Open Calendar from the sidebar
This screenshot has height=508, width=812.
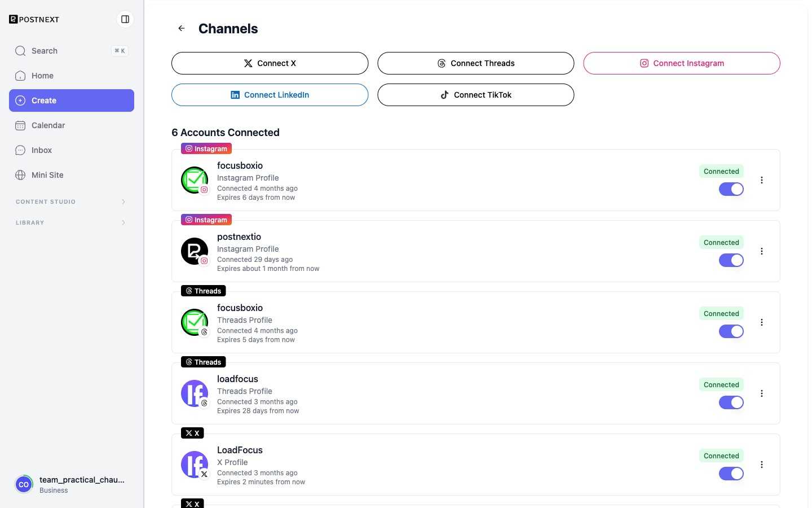click(72, 125)
